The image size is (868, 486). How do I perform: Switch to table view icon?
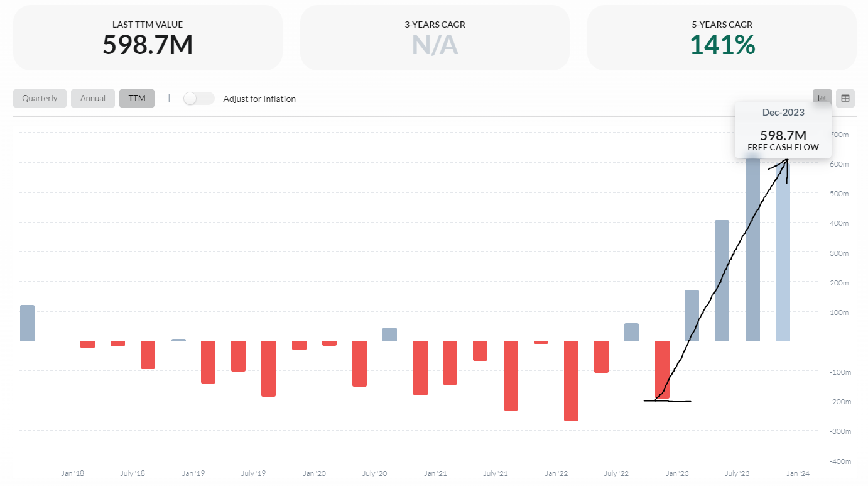pos(845,98)
